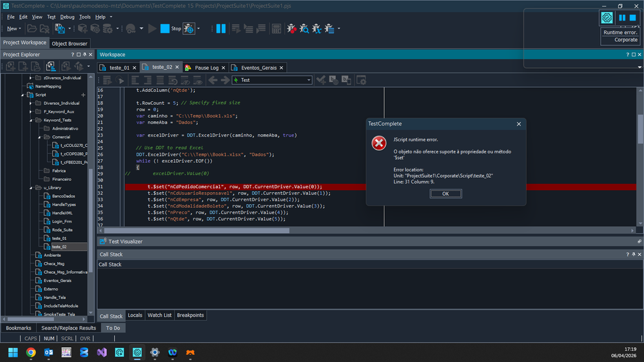Viewport: 644px width, 362px height.
Task: Click the navigate back arrow in the editor toolbar
Action: 213,80
